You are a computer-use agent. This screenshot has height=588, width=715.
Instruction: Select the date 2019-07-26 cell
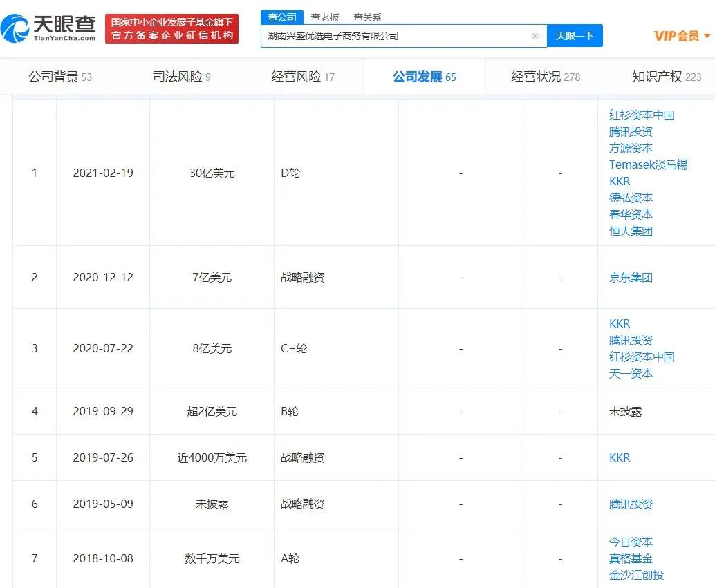[x=103, y=457]
